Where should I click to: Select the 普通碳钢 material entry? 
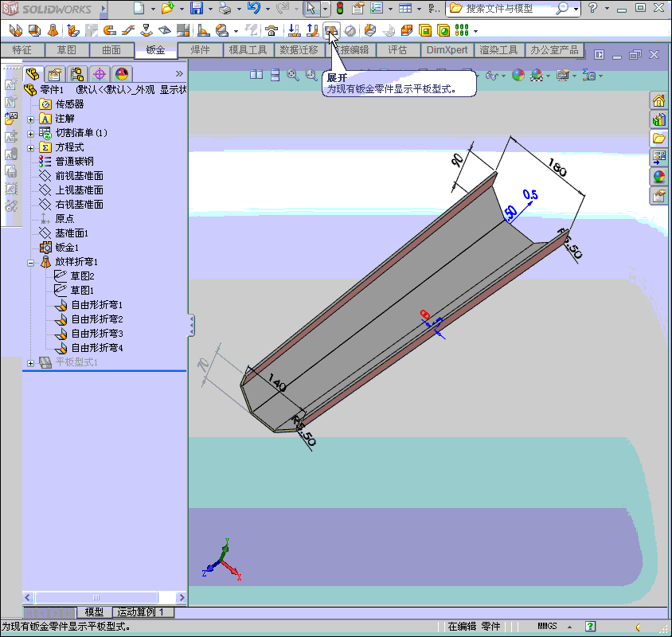74,162
